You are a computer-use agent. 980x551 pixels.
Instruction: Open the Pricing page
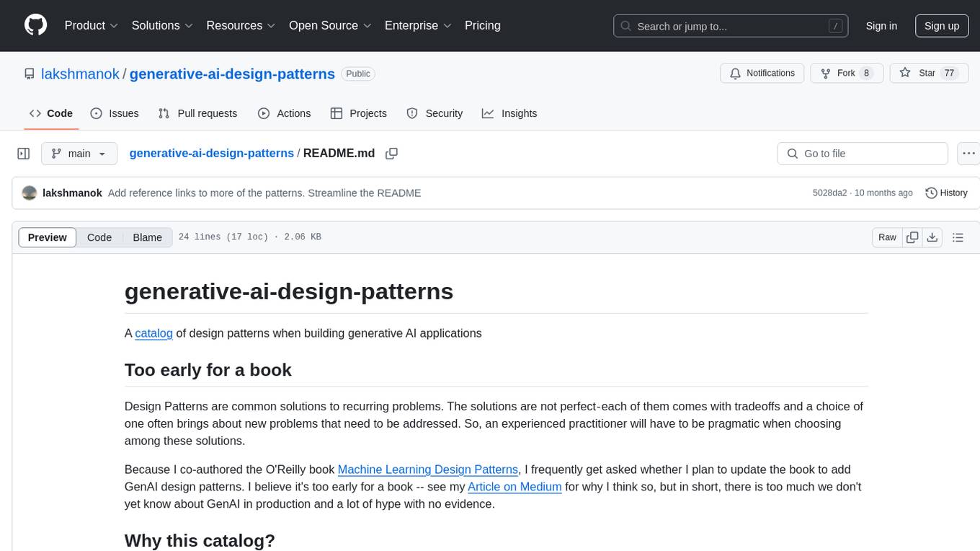tap(483, 25)
